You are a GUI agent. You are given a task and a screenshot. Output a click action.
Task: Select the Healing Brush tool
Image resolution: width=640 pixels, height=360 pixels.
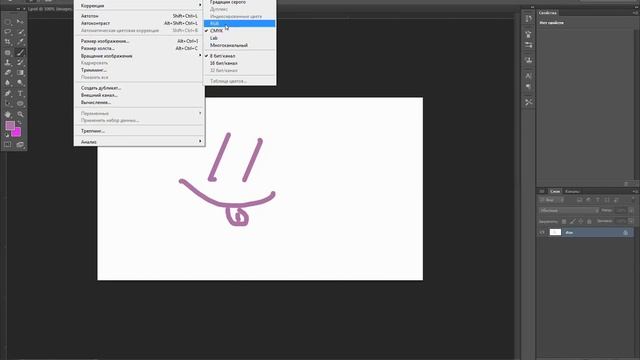pos(8,53)
